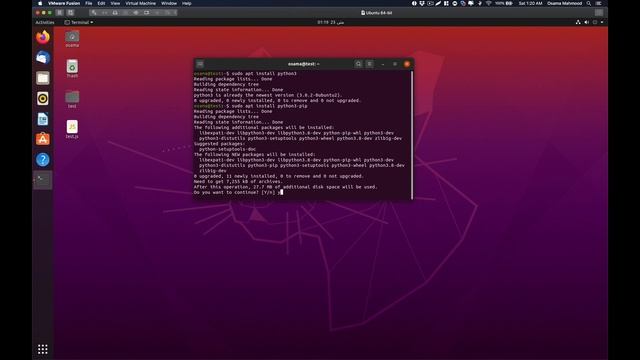Click the battery indicator in menu bar
Screen dimensions: 640x360
(504, 3)
